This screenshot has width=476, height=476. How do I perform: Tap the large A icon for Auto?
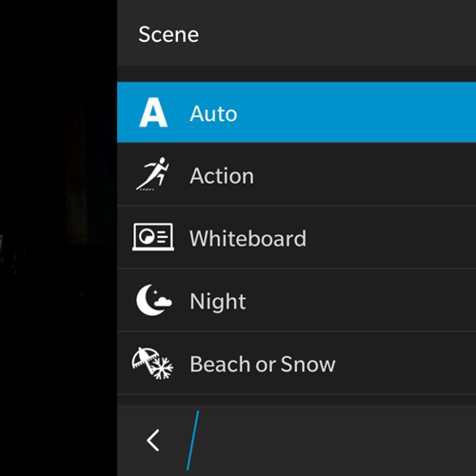pyautogui.click(x=153, y=112)
